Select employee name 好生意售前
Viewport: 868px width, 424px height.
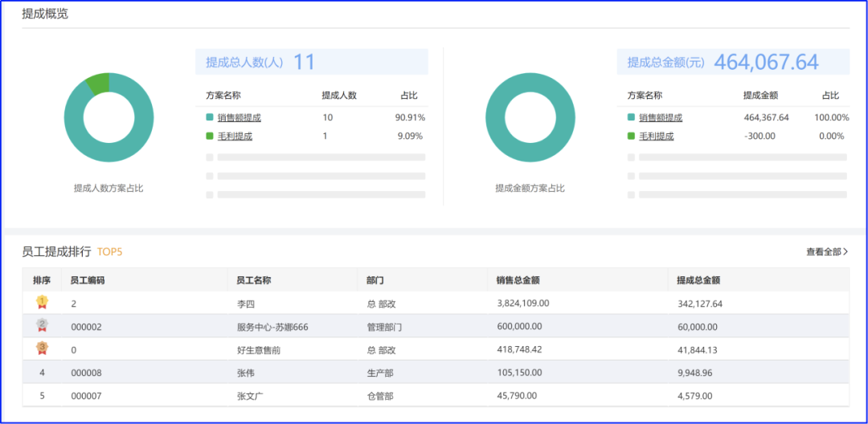(258, 350)
